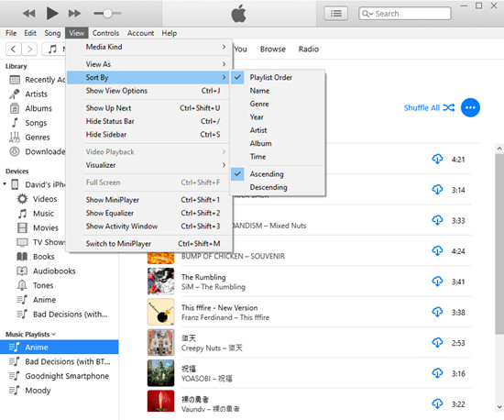The width and height of the screenshot is (504, 420).
Task: Switch to the Browse tab
Action: (x=272, y=50)
